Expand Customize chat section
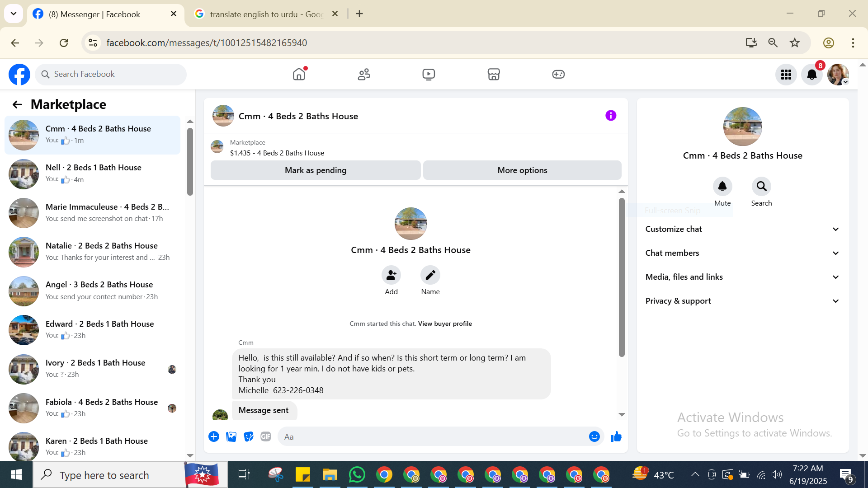This screenshot has height=488, width=868. [x=742, y=229]
